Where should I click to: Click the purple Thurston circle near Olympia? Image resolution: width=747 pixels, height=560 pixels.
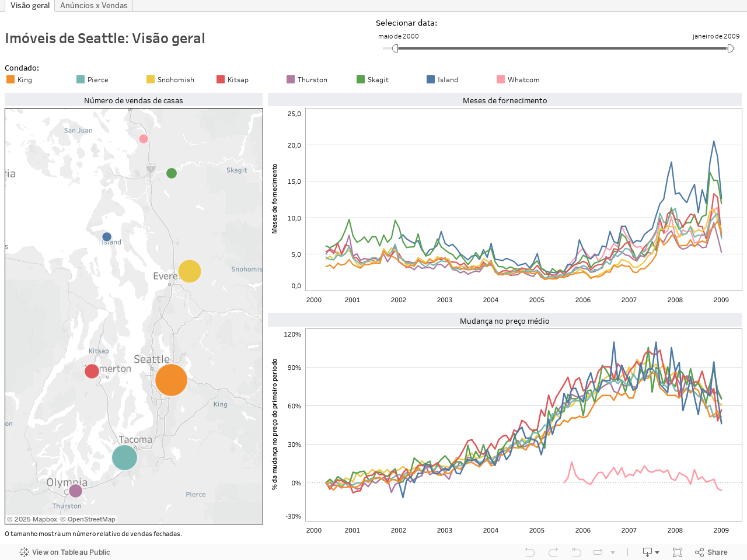[x=75, y=491]
